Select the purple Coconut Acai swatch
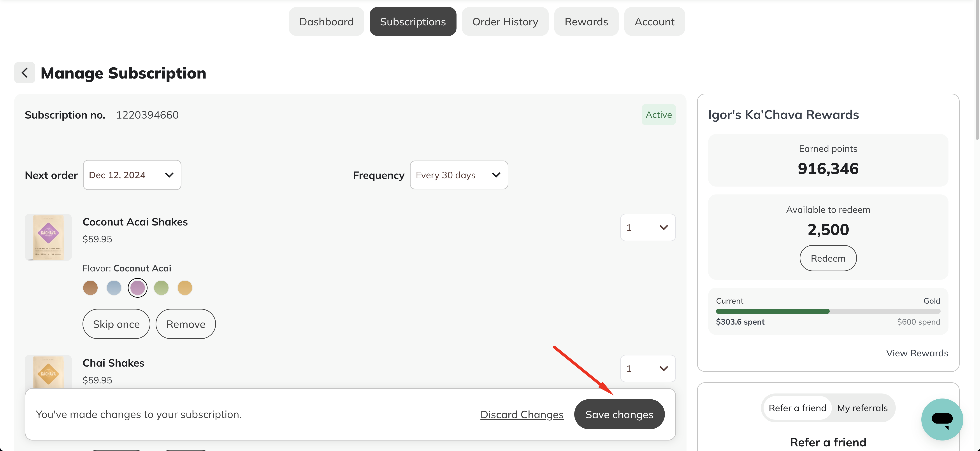This screenshot has height=451, width=980. (x=138, y=288)
